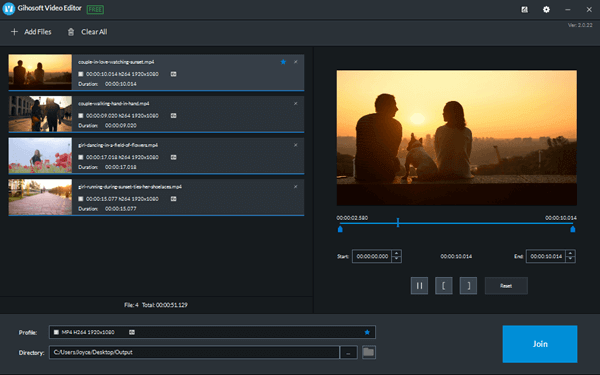The width and height of the screenshot is (600, 375).
Task: Remove couple-walking-hand-in-hand.mp4 with its X
Action: click(295, 104)
